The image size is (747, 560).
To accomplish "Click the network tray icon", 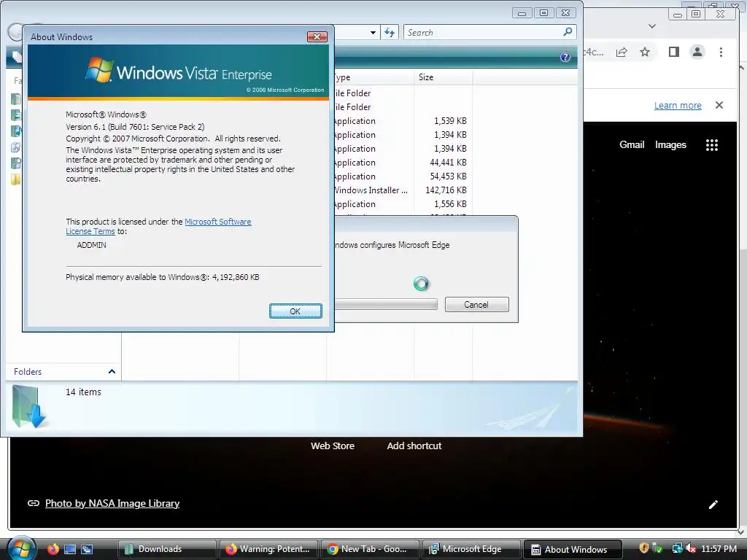I will pyautogui.click(x=677, y=548).
